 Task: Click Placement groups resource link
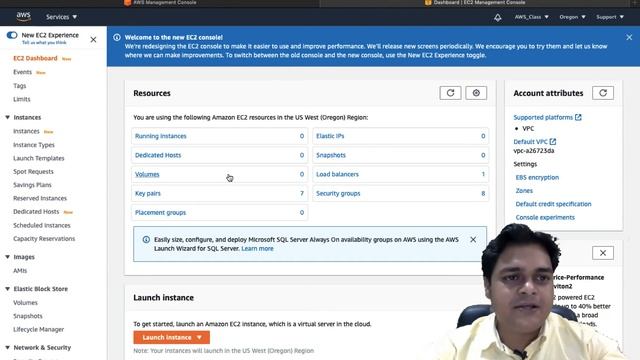click(160, 213)
